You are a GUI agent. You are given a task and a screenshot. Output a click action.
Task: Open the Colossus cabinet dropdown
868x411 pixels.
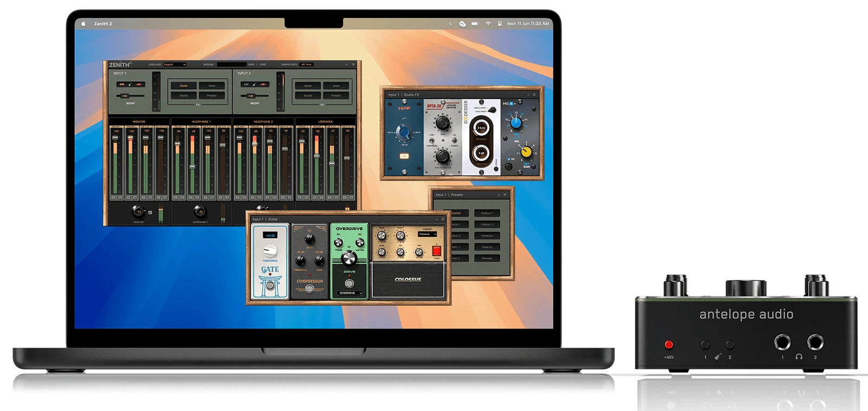[x=427, y=234]
